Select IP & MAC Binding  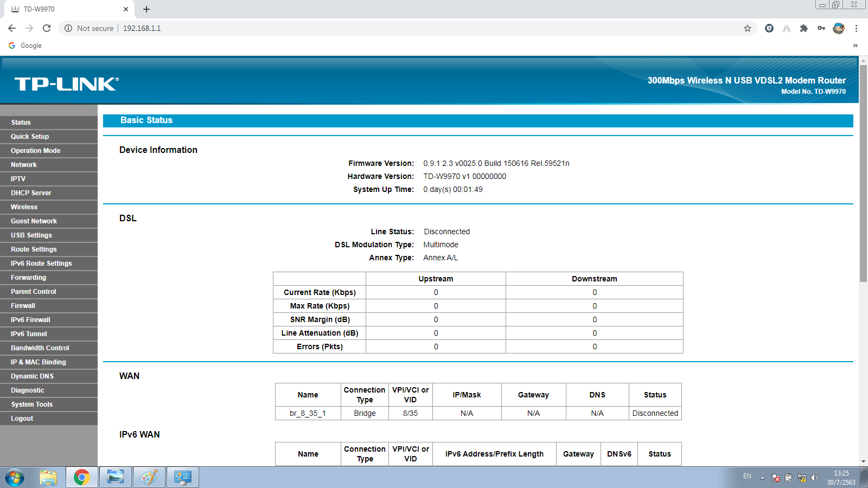tap(49, 362)
